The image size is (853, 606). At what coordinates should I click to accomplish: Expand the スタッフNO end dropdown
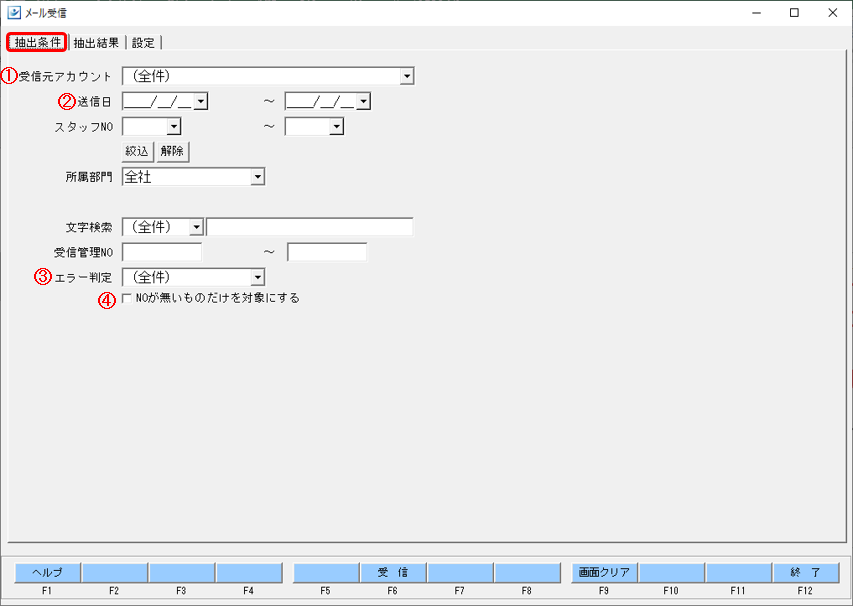337,126
